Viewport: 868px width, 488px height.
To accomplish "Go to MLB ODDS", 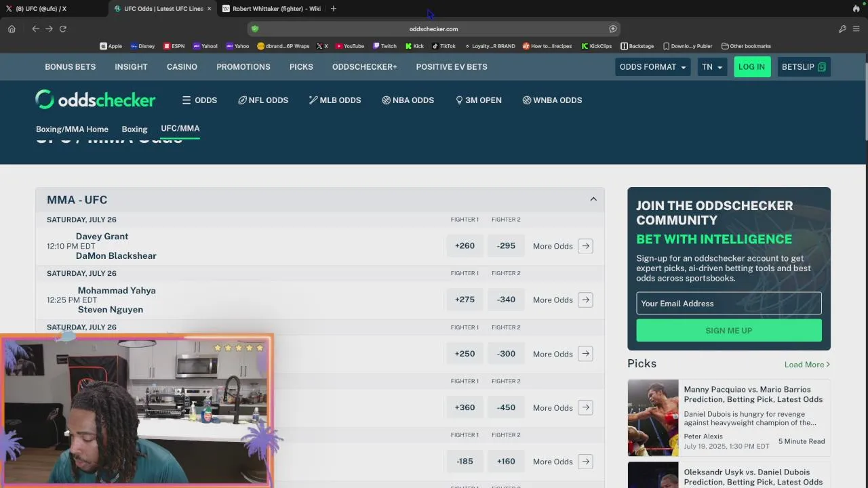I will tap(335, 100).
